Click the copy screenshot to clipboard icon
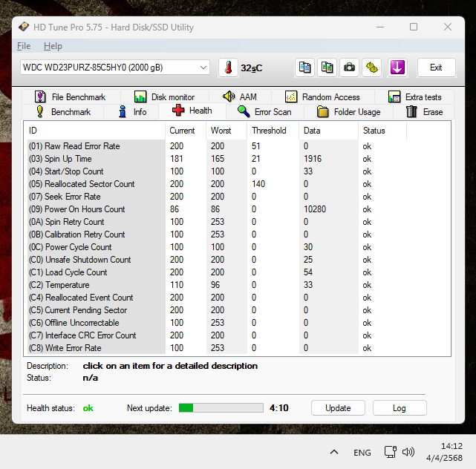 pos(327,68)
